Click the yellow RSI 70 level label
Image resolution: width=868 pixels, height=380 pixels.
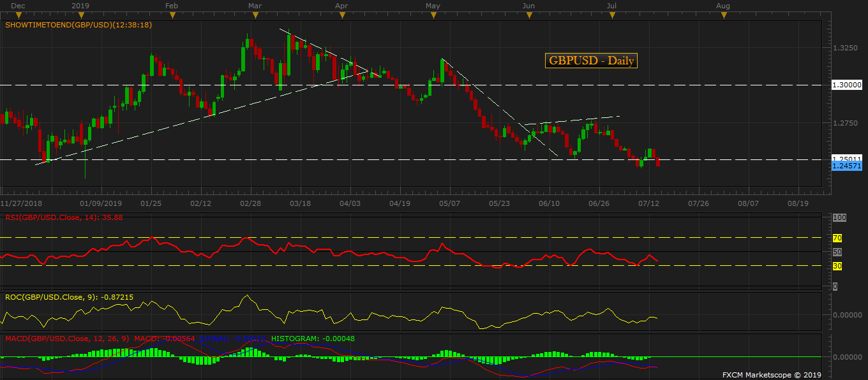(x=837, y=238)
